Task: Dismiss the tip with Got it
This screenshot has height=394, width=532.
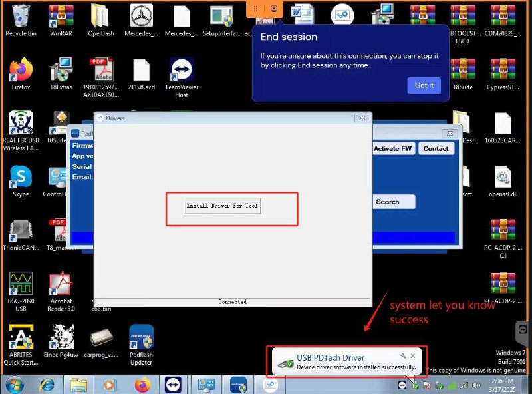Action: (424, 85)
